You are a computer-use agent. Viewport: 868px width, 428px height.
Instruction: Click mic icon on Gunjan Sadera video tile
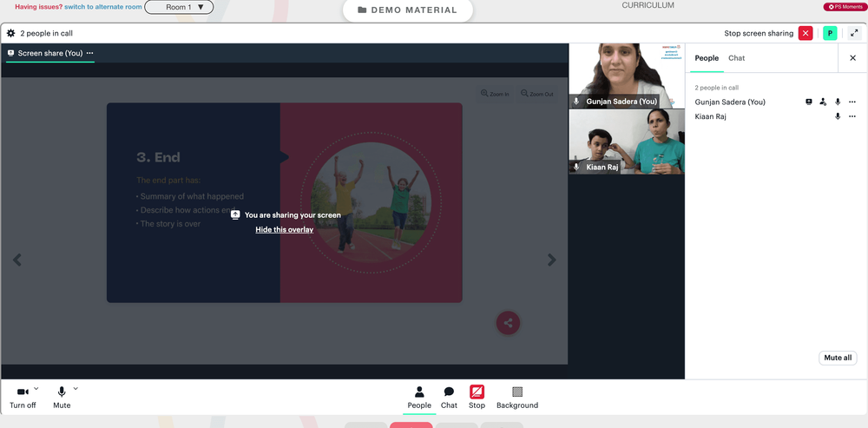576,102
